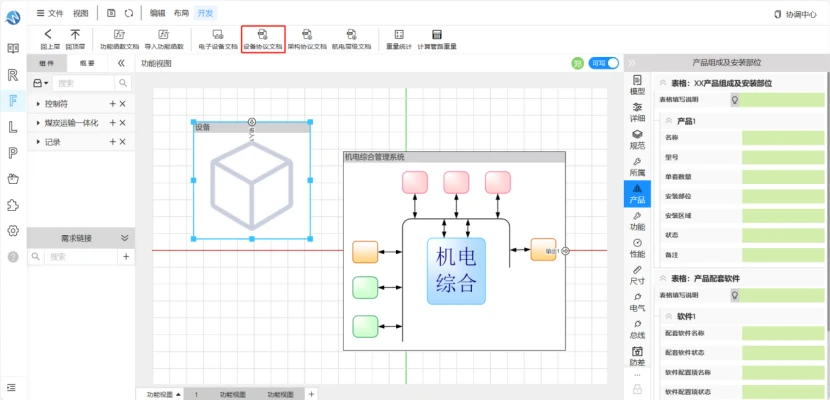
Task: Open the 文件 menu
Action: point(50,13)
